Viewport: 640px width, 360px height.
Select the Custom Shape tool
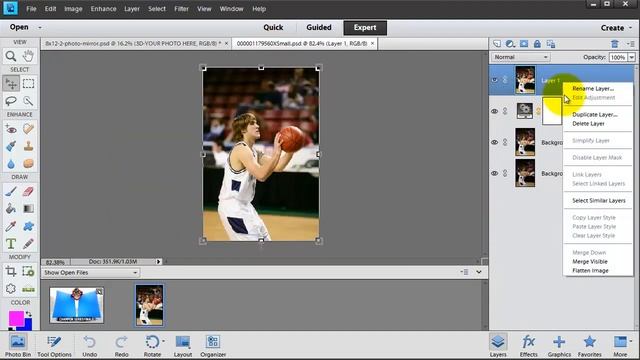28,226
